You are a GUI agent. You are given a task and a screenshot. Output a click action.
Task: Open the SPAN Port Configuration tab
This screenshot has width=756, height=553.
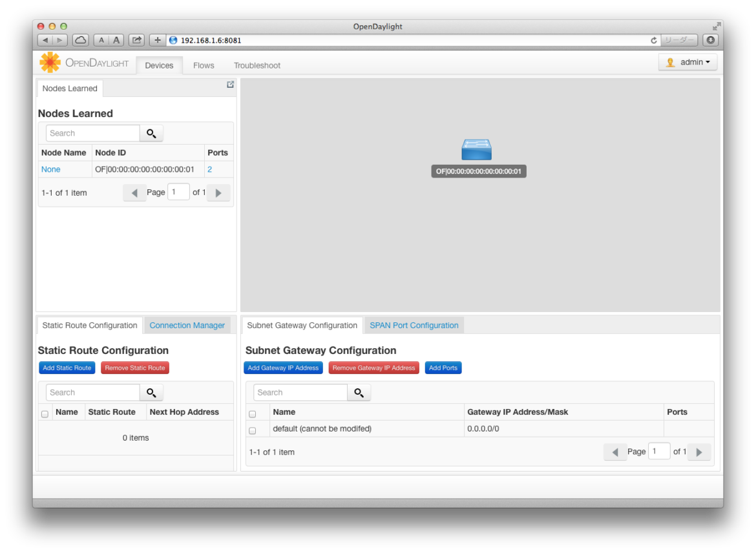[414, 325]
